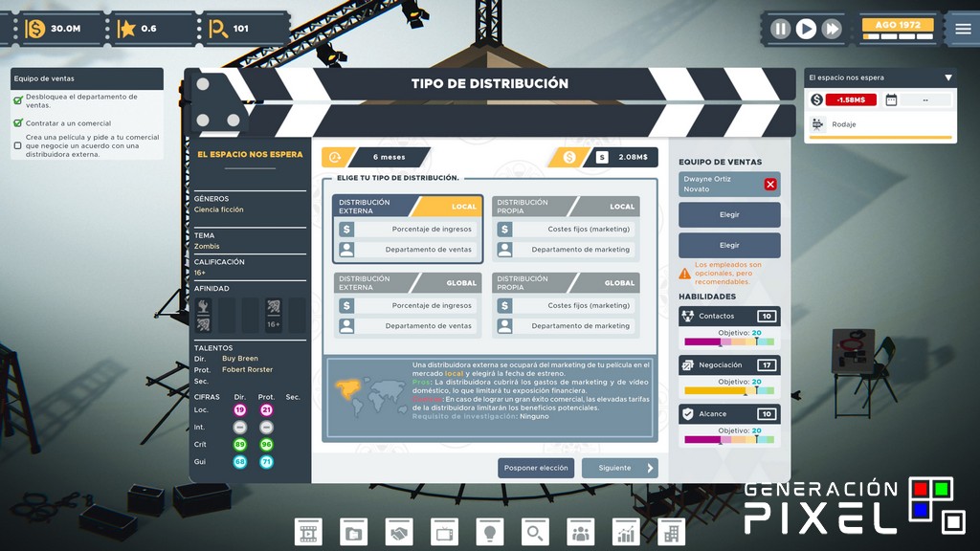The height and width of the screenshot is (551, 980).
Task: Click the Siguiente button
Action: [620, 468]
